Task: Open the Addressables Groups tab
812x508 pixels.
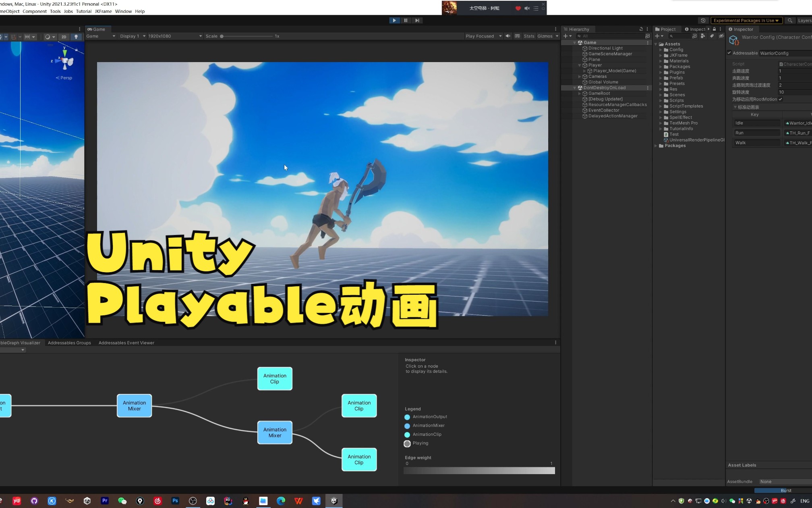Action: point(69,343)
